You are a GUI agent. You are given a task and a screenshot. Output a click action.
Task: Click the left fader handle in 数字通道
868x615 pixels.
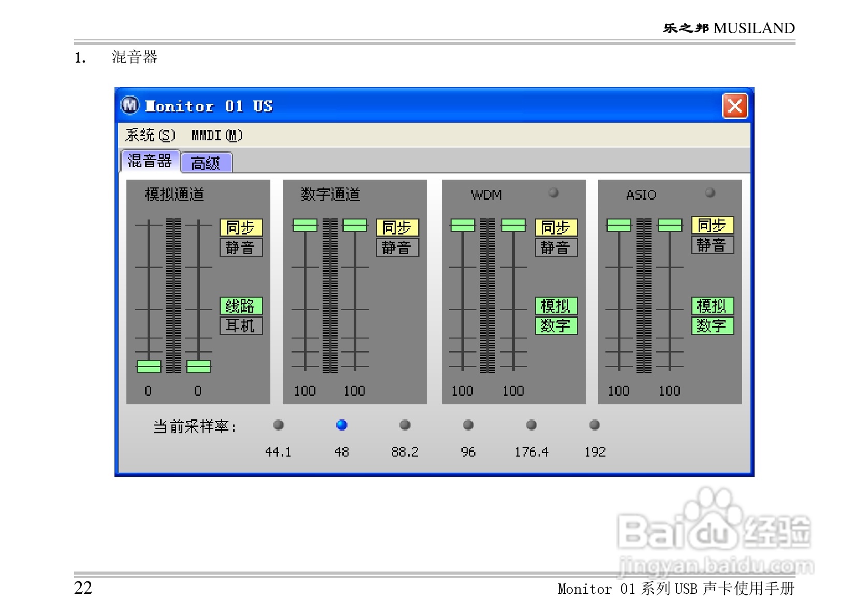[305, 225]
